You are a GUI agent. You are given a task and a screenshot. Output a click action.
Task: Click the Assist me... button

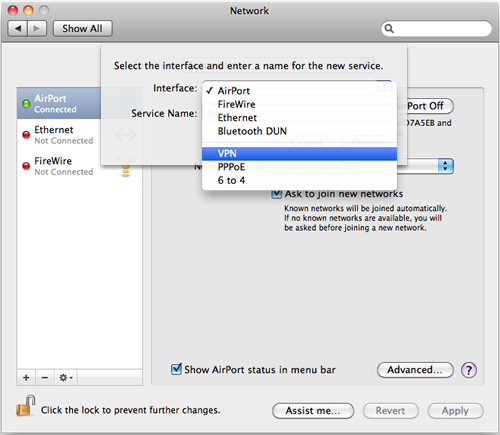click(x=313, y=411)
